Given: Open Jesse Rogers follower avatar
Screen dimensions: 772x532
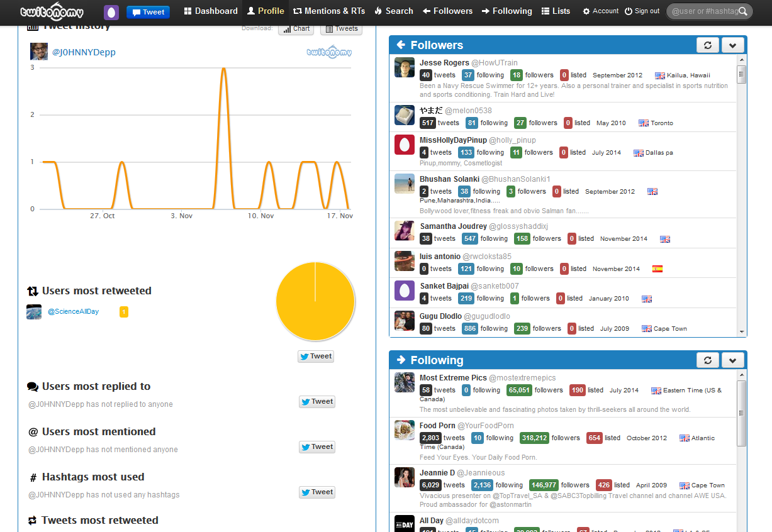Looking at the screenshot, I should (405, 67).
